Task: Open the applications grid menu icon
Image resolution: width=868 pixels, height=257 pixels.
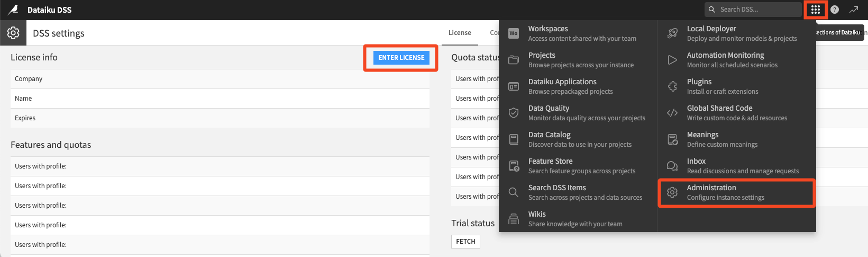Action: [815, 10]
